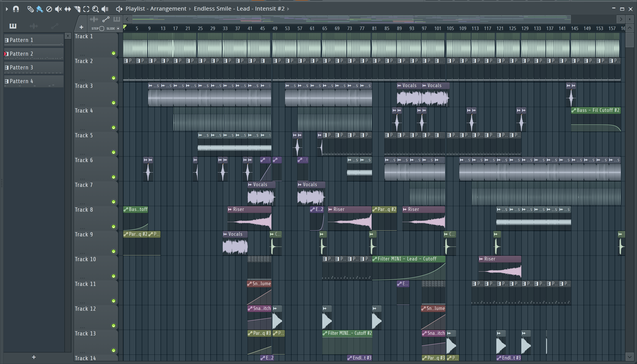637x364 pixels.
Task: Open menu of Bass - Fil Cutoff #2 clip
Action: pyautogui.click(x=574, y=111)
